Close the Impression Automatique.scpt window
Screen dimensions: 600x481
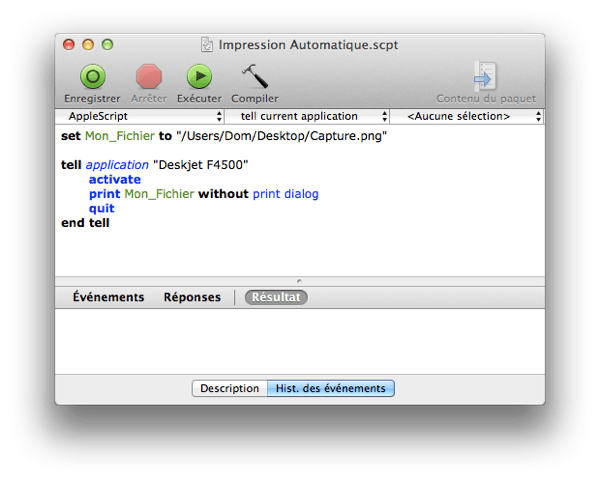[69, 44]
